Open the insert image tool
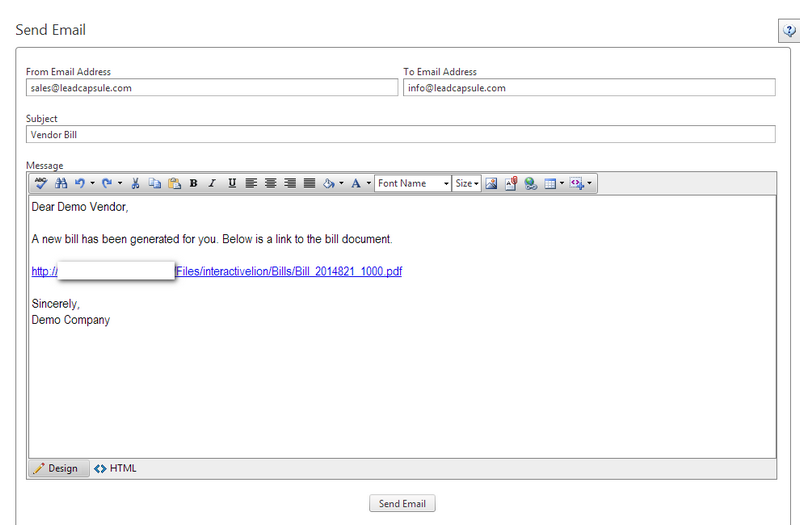800x525 pixels. coord(491,184)
